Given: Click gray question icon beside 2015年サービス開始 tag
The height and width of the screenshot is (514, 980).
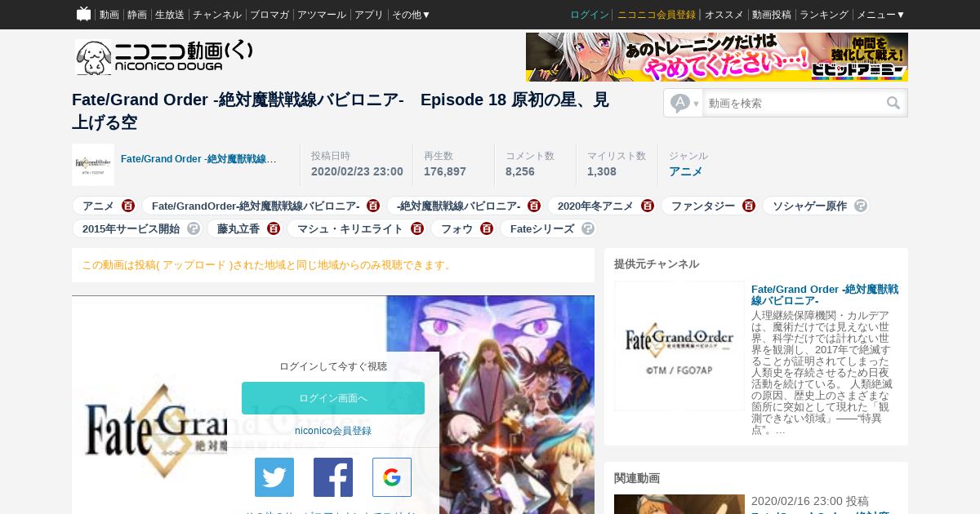Looking at the screenshot, I should pyautogui.click(x=194, y=228).
